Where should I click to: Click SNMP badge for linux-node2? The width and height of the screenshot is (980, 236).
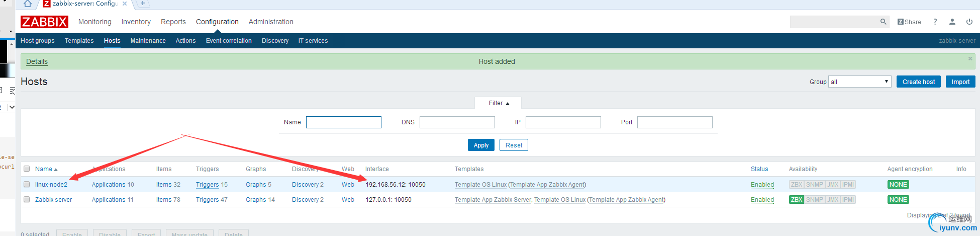click(815, 185)
